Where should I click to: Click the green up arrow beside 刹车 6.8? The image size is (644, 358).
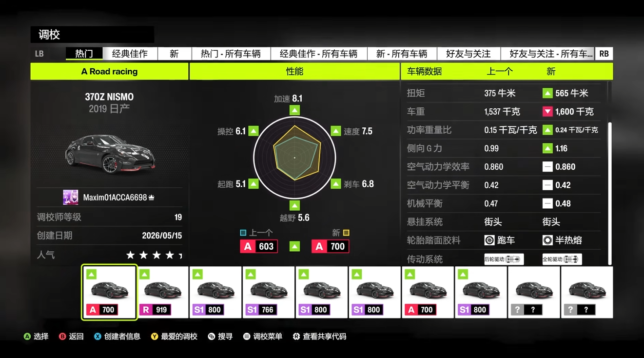tap(336, 184)
